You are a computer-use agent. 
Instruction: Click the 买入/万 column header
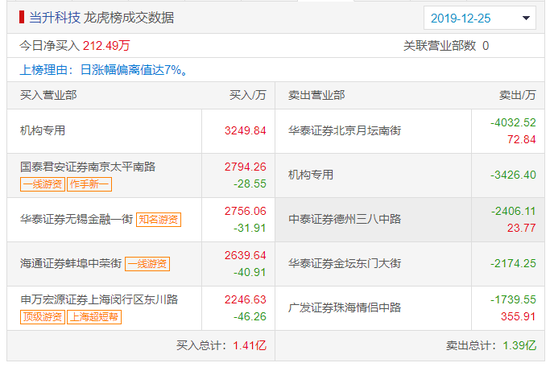click(248, 95)
